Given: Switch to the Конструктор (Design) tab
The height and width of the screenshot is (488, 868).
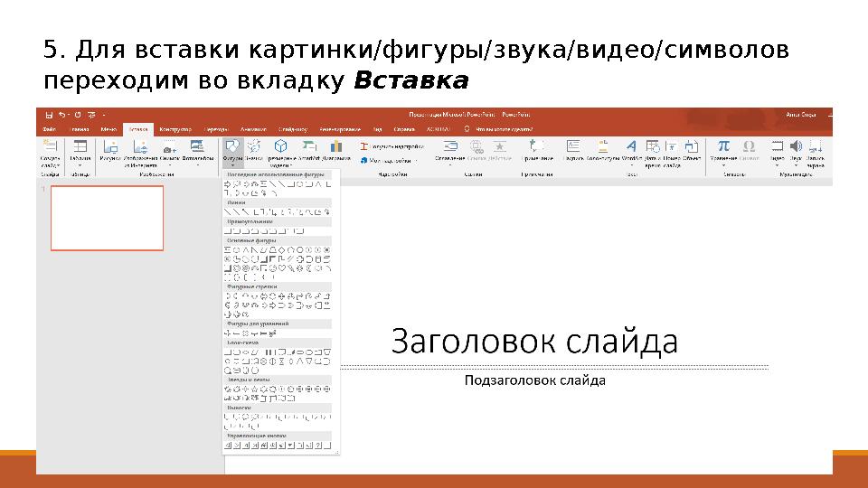Looking at the screenshot, I should 175,129.
